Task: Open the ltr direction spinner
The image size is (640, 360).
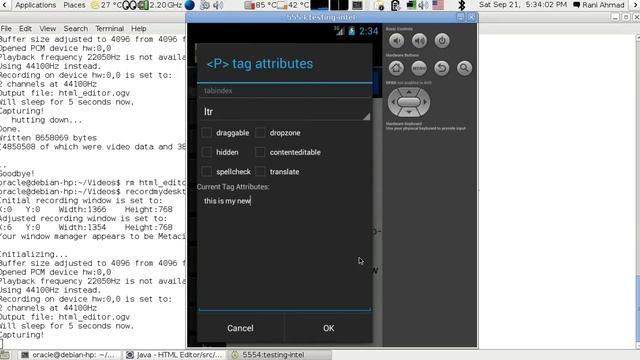Action: click(x=285, y=111)
